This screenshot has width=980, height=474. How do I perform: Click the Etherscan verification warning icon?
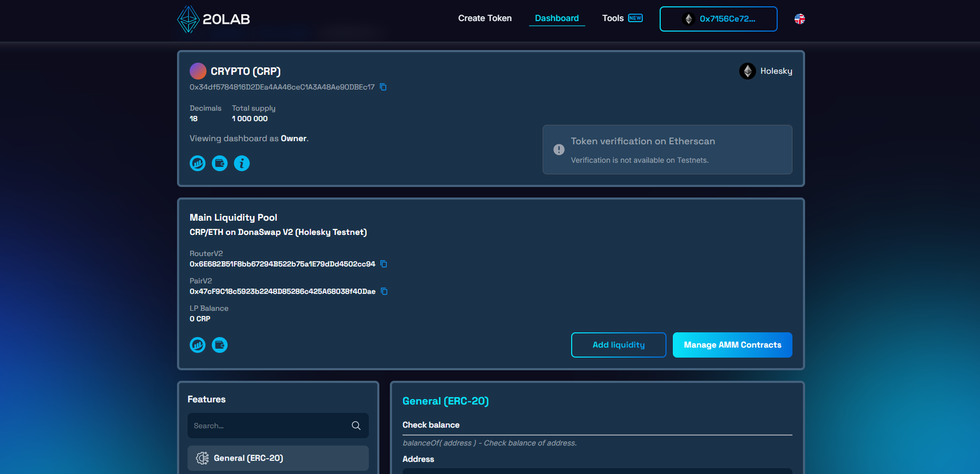point(559,150)
